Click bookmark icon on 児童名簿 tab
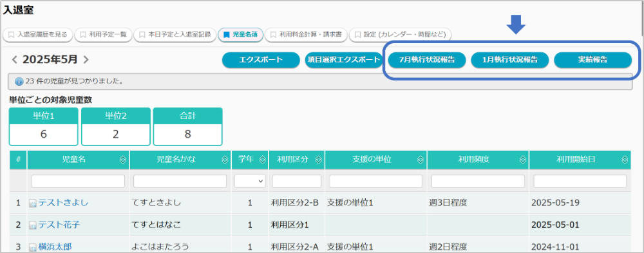This screenshot has height=253, width=644. pyautogui.click(x=226, y=35)
